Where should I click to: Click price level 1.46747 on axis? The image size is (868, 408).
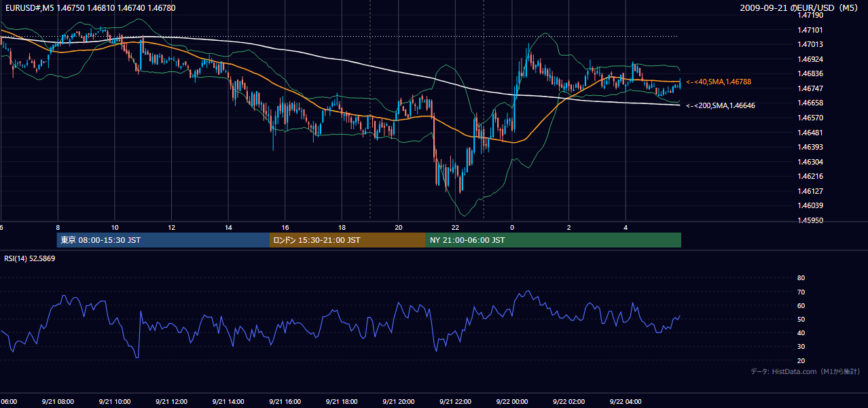click(811, 88)
